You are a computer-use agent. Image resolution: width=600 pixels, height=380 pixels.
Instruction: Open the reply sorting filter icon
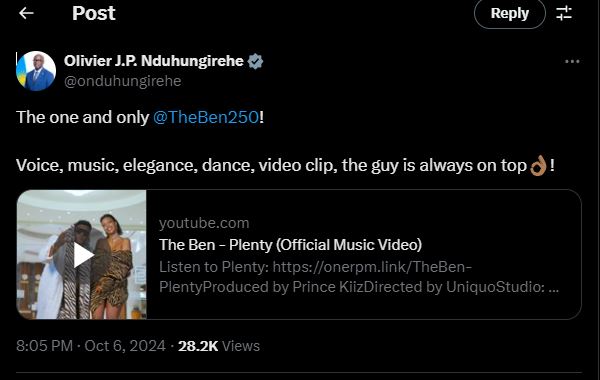pos(564,13)
